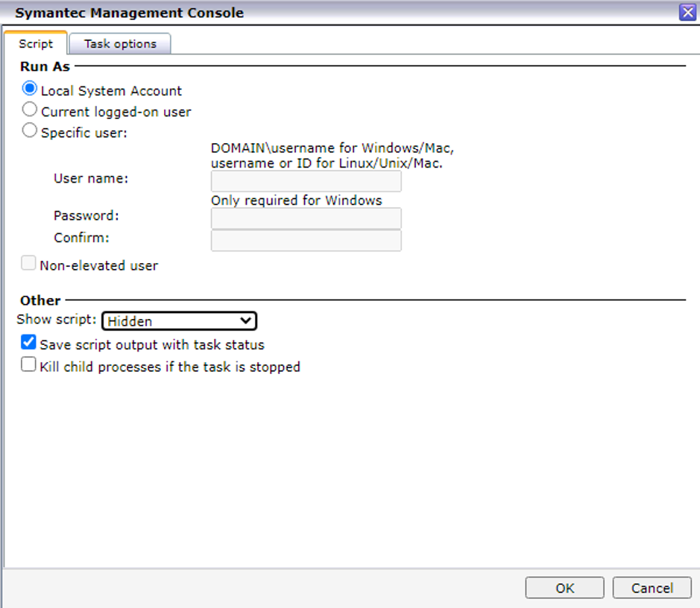700x608 pixels.
Task: Toggle the Non-elevated user checkbox
Action: click(x=28, y=263)
